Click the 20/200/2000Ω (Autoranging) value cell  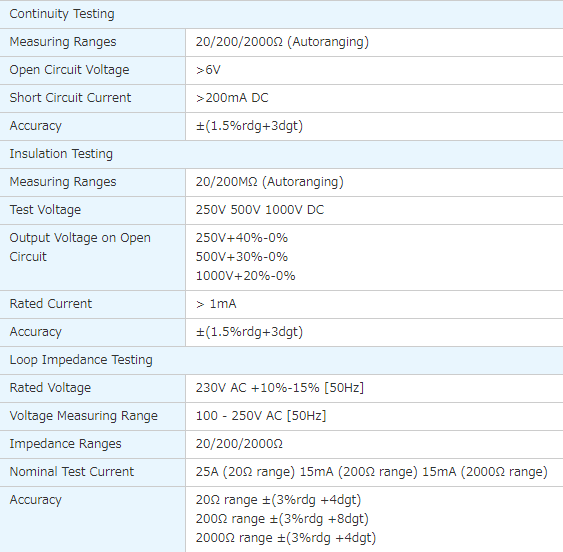pos(374,42)
